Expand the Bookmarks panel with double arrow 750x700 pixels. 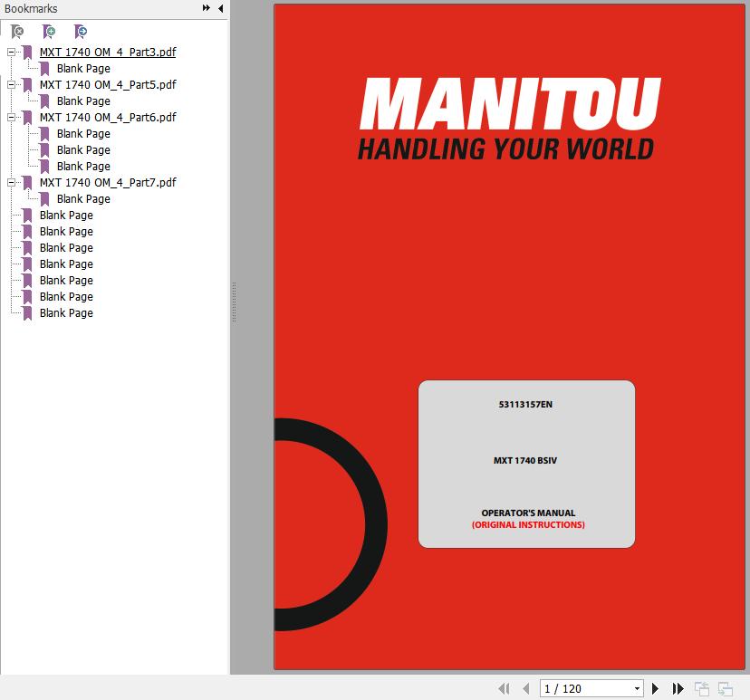207,8
